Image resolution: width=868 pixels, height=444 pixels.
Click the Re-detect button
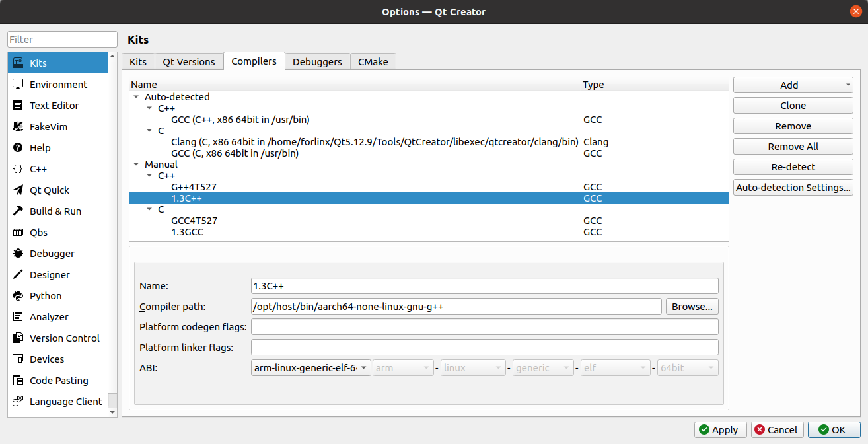[x=793, y=167]
